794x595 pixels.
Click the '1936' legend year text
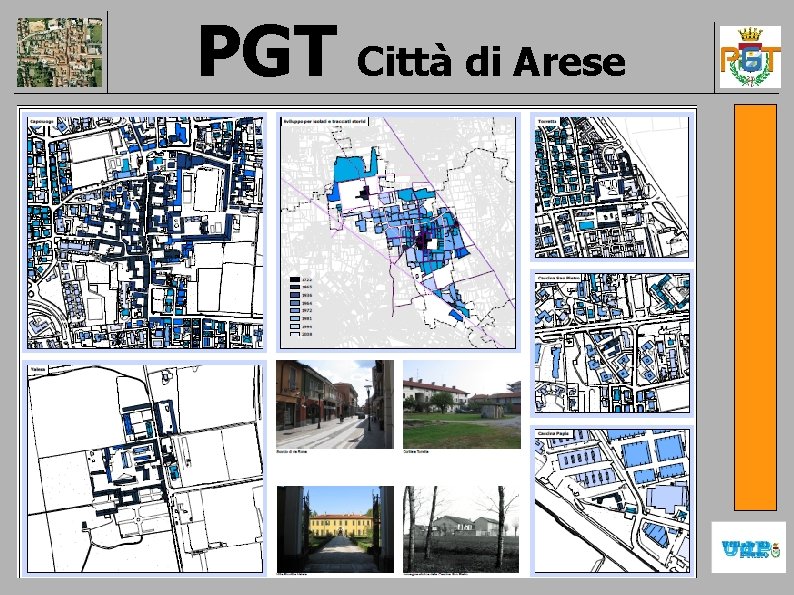307,295
